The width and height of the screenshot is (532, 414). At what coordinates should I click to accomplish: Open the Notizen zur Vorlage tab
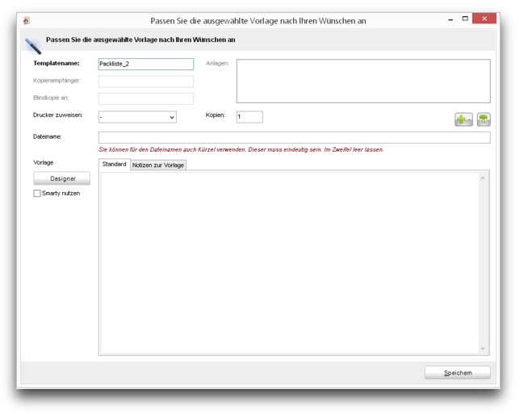(x=158, y=165)
